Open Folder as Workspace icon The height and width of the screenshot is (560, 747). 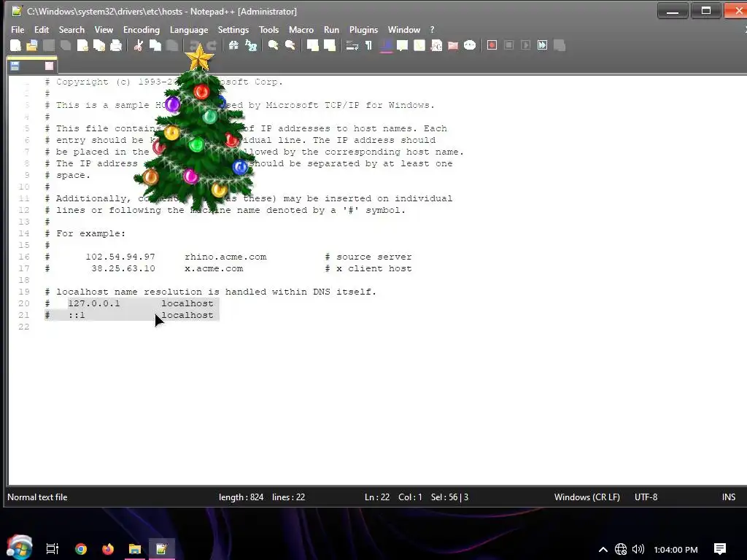(x=453, y=45)
